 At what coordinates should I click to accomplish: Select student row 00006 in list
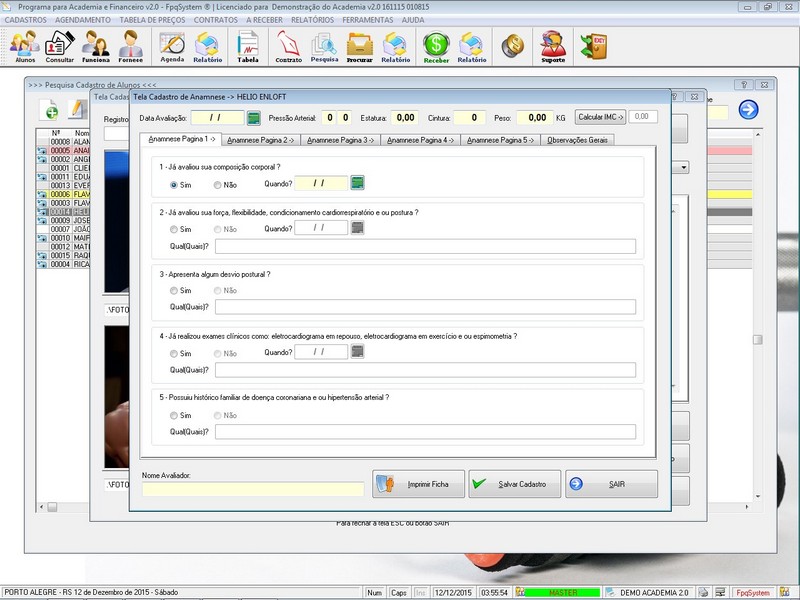coord(63,194)
